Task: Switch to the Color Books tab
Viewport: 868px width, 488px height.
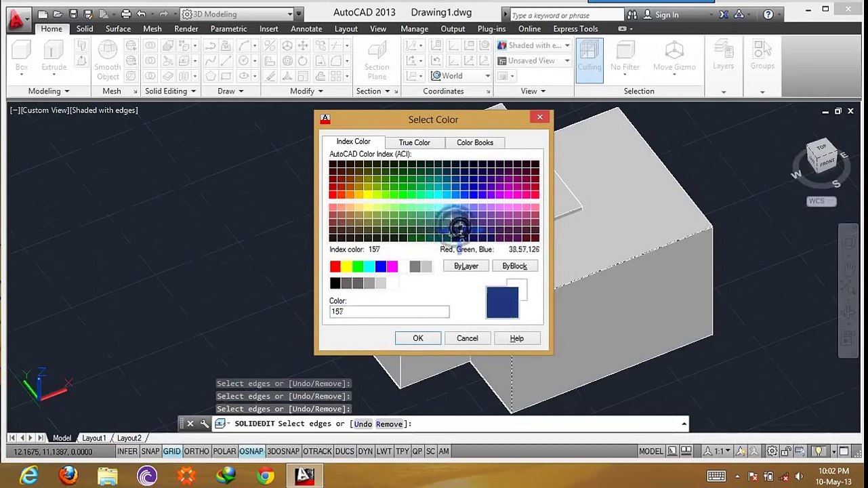Action: (x=475, y=142)
